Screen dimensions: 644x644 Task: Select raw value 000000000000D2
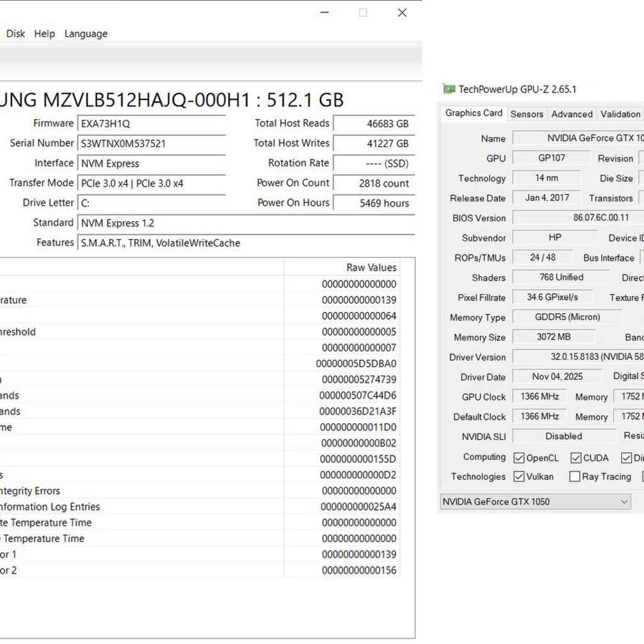point(358,475)
